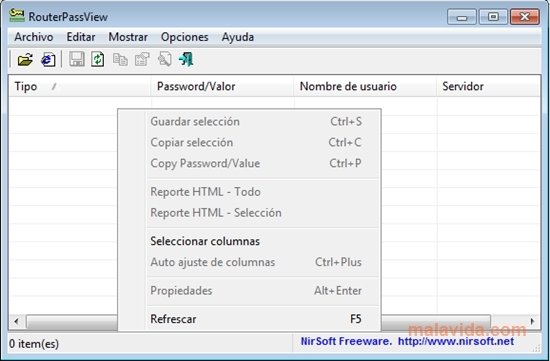
Task: Click the RouterPassView title bar app icon
Action: (x=16, y=16)
